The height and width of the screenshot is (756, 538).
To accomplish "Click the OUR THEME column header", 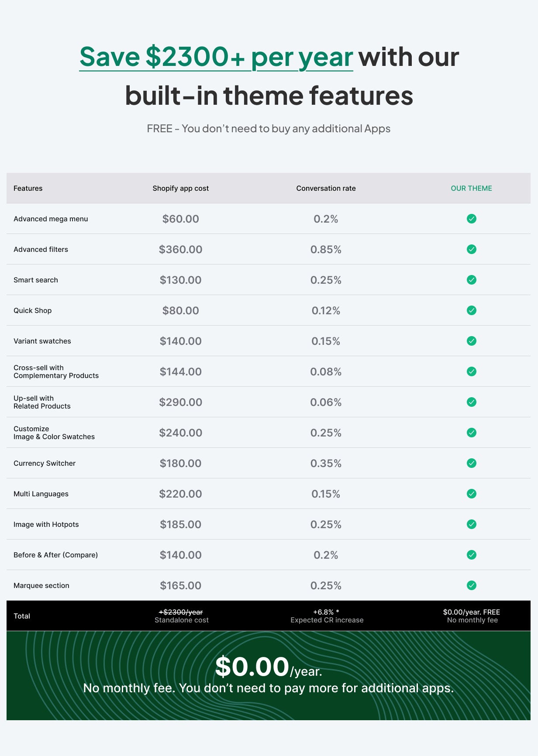I will point(471,188).
